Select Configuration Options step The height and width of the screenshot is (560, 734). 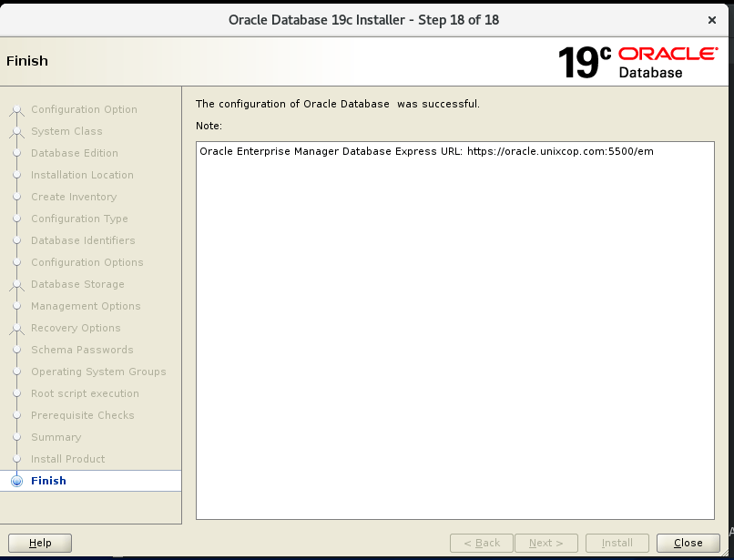pos(87,262)
